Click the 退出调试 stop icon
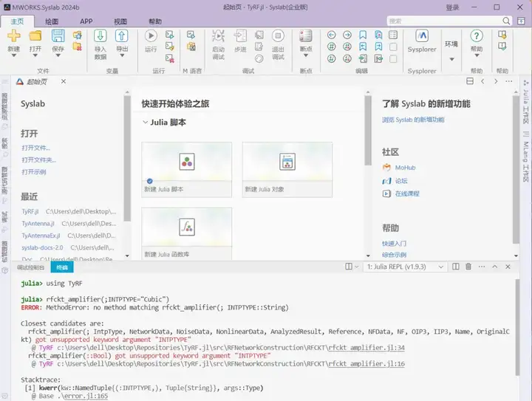The image size is (532, 401). [x=278, y=35]
